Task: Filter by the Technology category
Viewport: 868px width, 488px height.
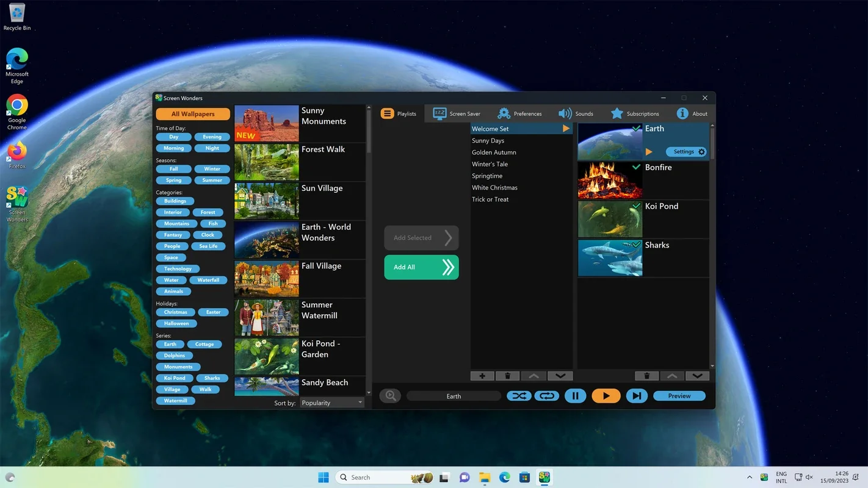Action: [178, 268]
